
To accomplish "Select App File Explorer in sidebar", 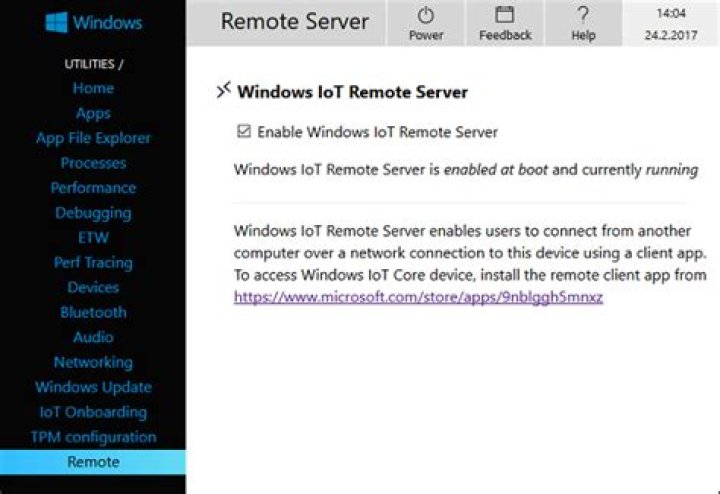I will (93, 138).
